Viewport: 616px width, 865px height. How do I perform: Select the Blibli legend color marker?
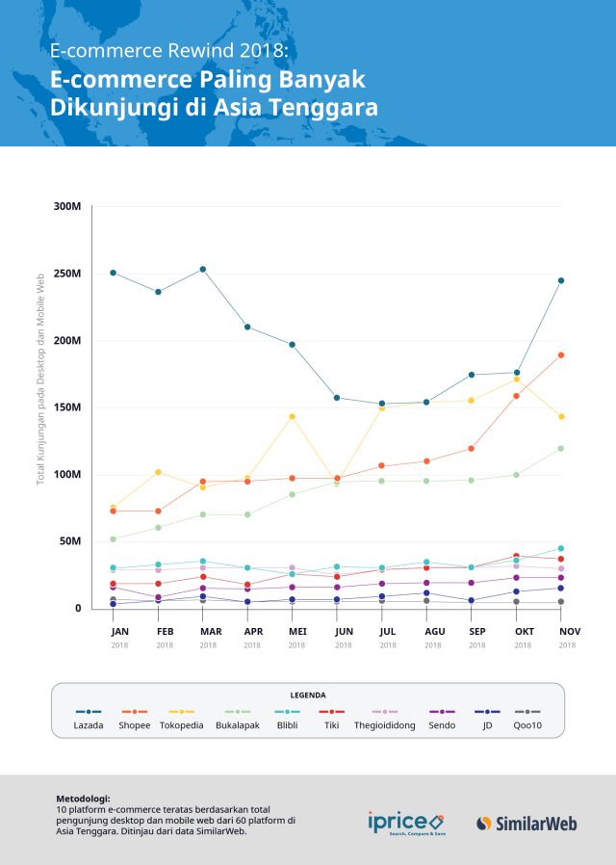pos(287,712)
